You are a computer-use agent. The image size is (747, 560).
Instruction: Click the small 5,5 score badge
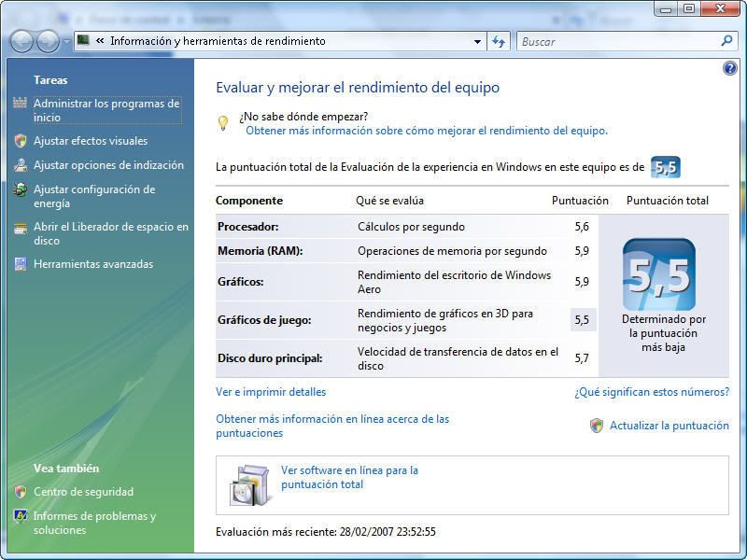tap(666, 167)
